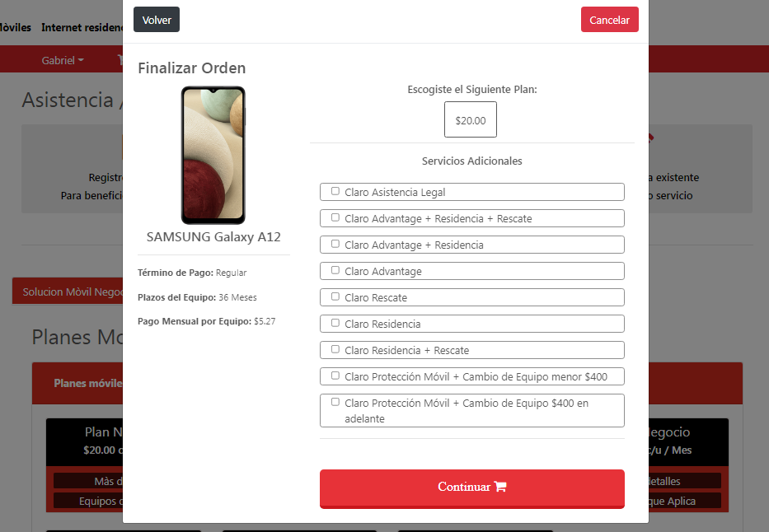
Task: Enable Claro Residencia + Rescate
Action: point(335,349)
